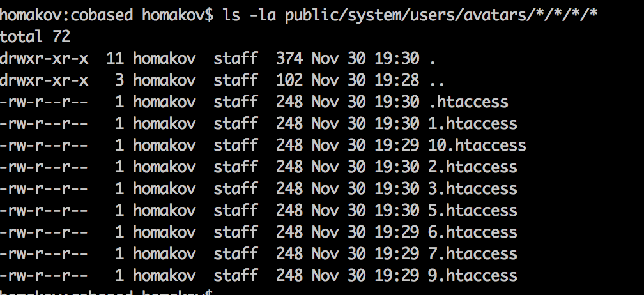Select the 1.htaccess filename

(x=473, y=123)
